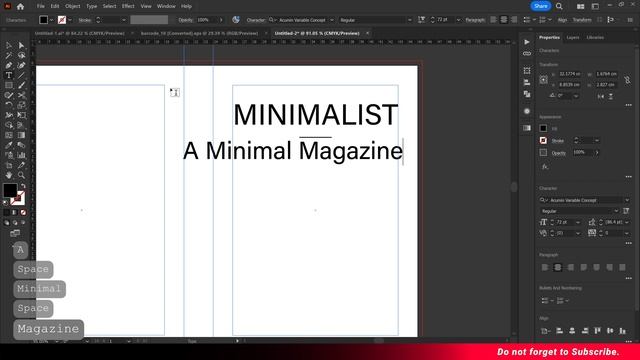Toggle left alignment in top control bar
Viewport: 640px width, 360px height.
pyautogui.click(x=493, y=20)
